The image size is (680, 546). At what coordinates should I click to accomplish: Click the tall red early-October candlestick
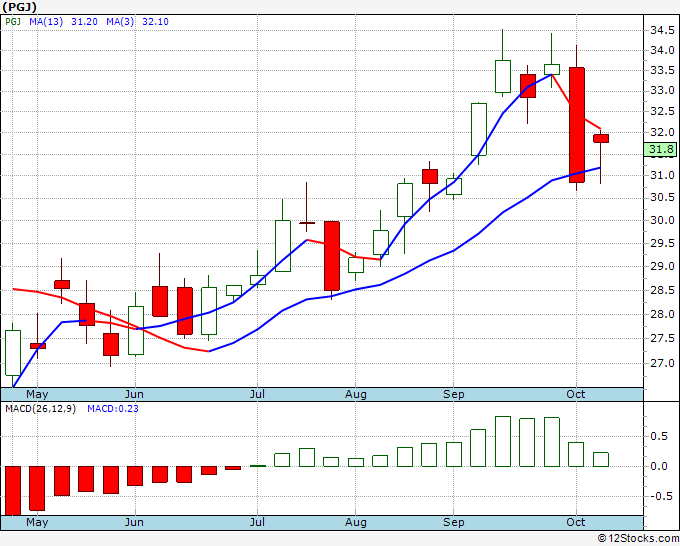click(x=576, y=125)
